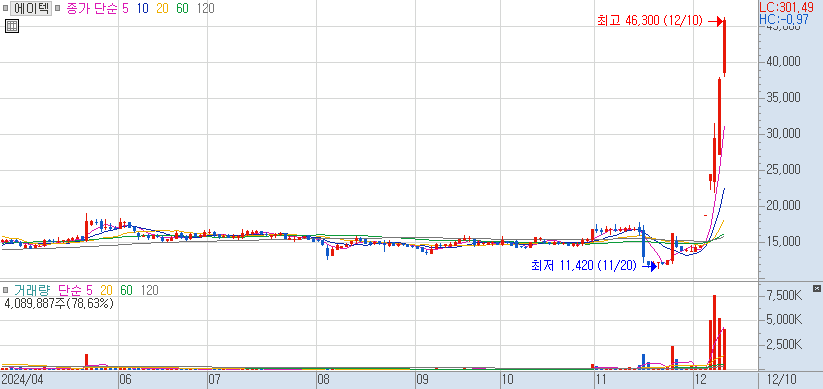Select the 종가 단순 moving average label
823x389 pixels.
coord(91,9)
